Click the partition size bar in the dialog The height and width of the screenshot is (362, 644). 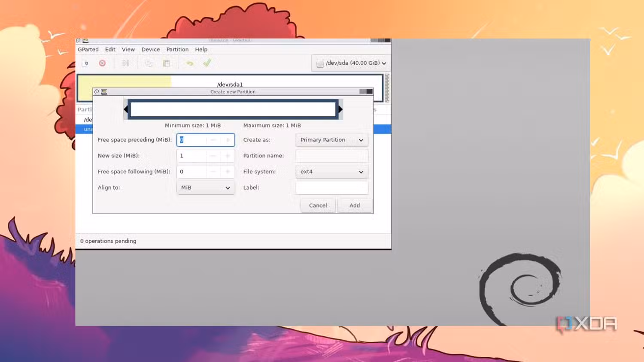[233, 109]
